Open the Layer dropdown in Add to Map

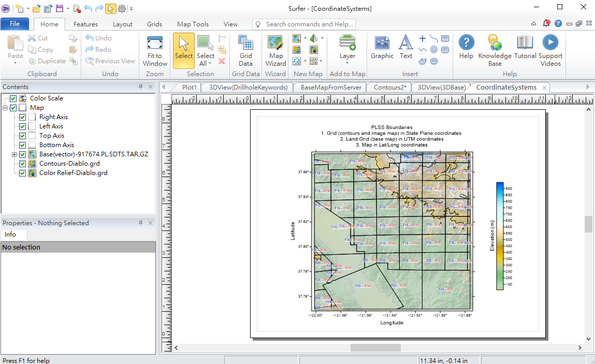pyautogui.click(x=347, y=63)
